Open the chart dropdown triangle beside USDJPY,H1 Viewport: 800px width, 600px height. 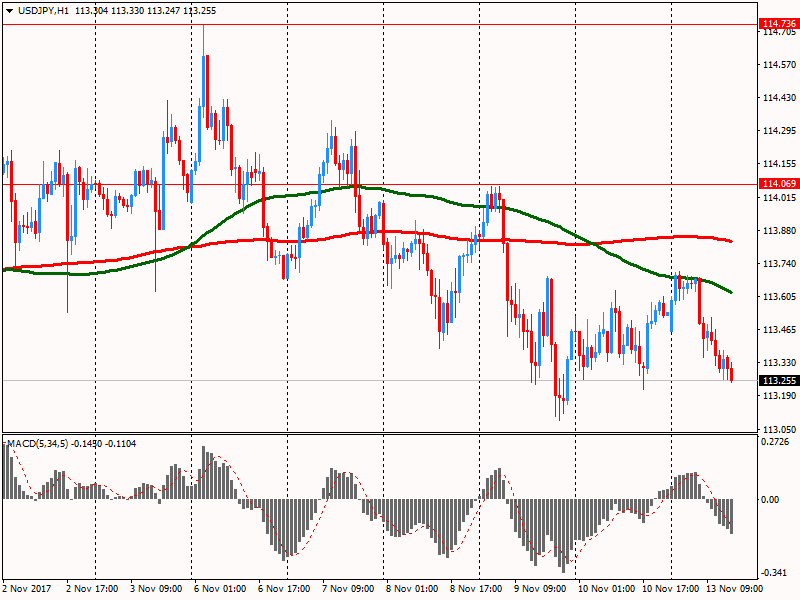[9, 11]
